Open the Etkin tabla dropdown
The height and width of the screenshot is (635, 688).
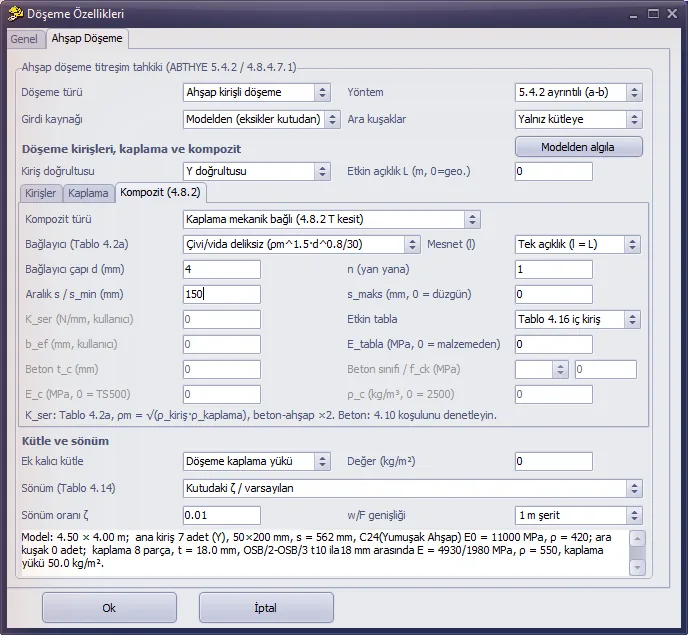click(x=577, y=319)
